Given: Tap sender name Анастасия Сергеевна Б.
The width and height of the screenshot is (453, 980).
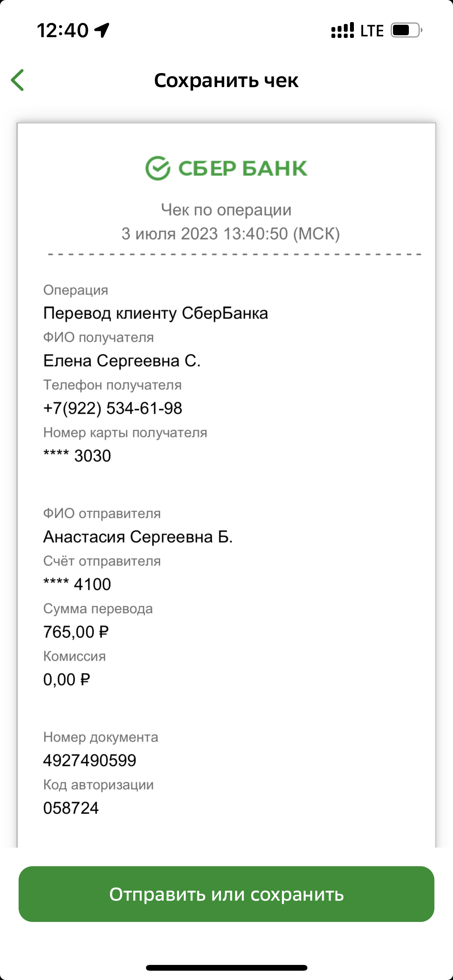Looking at the screenshot, I should (x=138, y=537).
